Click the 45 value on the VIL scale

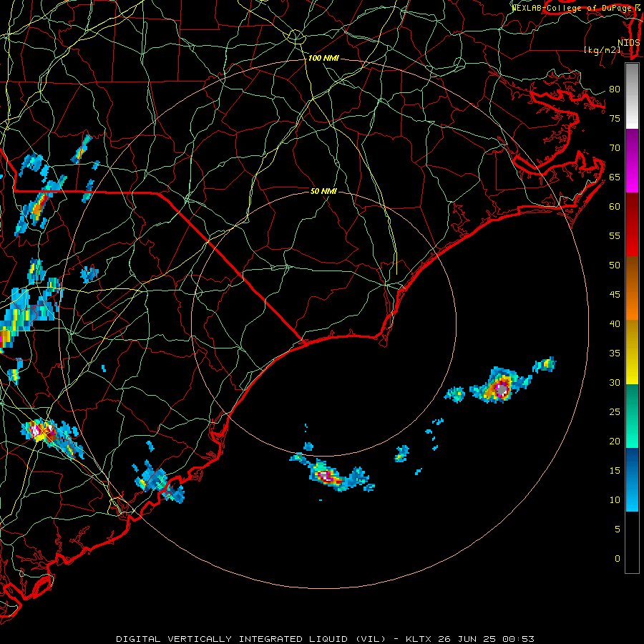[x=615, y=295]
